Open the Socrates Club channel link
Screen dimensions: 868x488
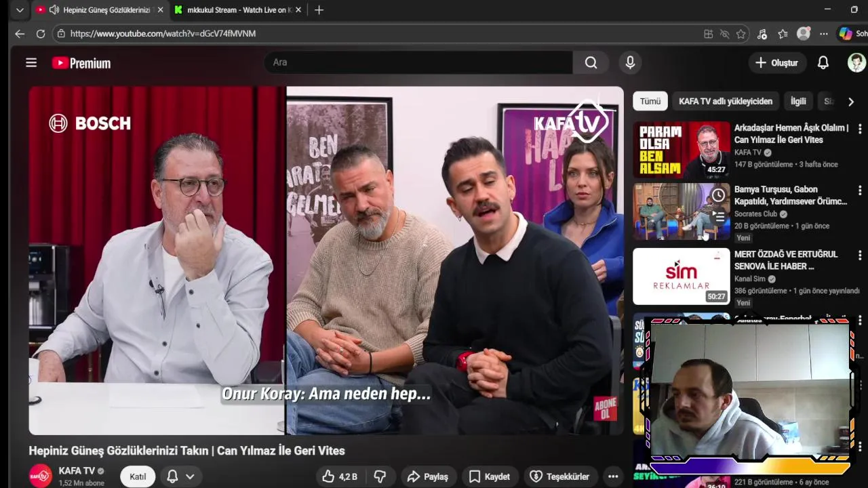coord(756,213)
